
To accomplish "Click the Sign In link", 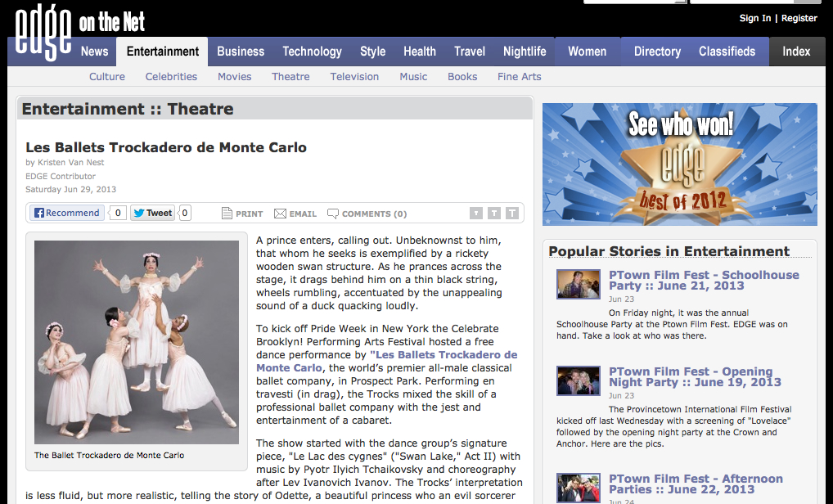I will (754, 18).
